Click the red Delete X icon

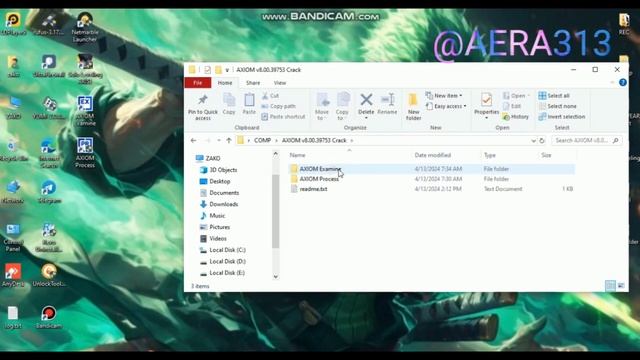366,99
